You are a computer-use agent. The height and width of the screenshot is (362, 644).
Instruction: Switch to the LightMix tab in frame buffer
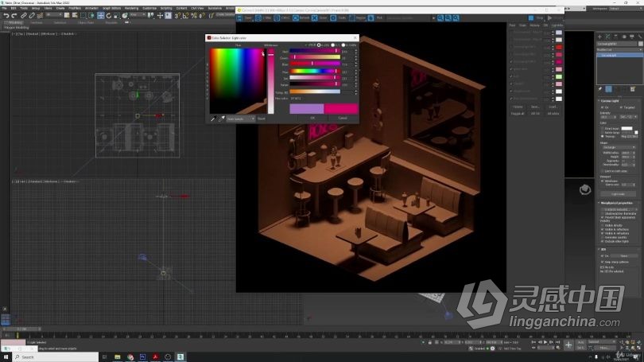point(557,25)
